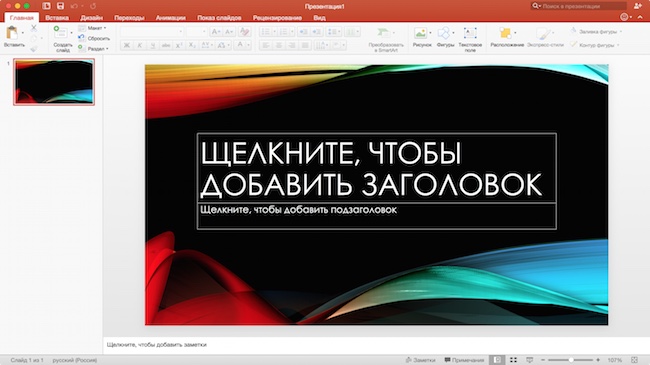This screenshot has height=365, width=650.
Task: Click the Create slide (Создать слайд) icon
Action: coord(61,32)
